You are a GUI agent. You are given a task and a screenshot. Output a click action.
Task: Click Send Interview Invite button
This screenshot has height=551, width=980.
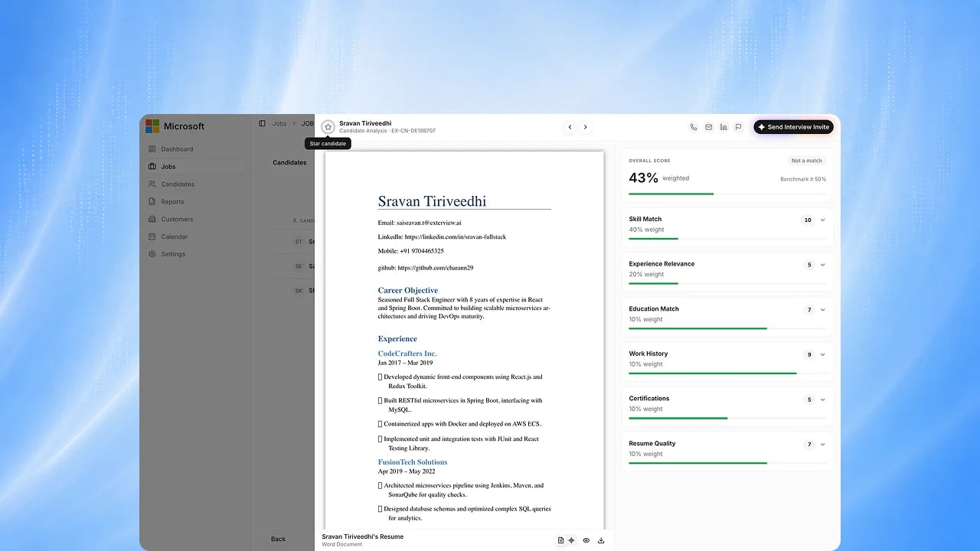[793, 127]
